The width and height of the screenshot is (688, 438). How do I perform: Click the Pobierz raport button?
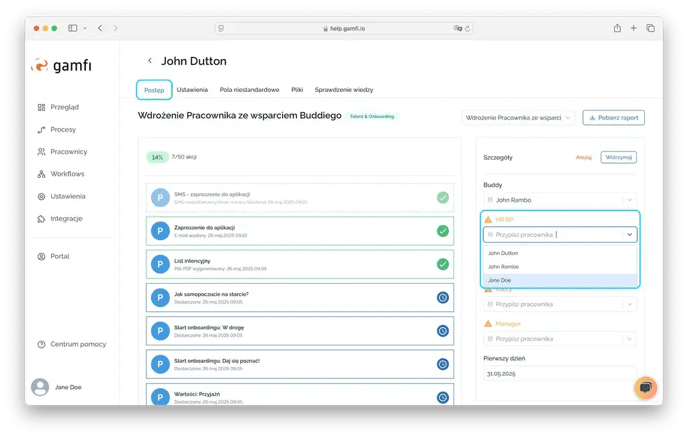pos(613,117)
